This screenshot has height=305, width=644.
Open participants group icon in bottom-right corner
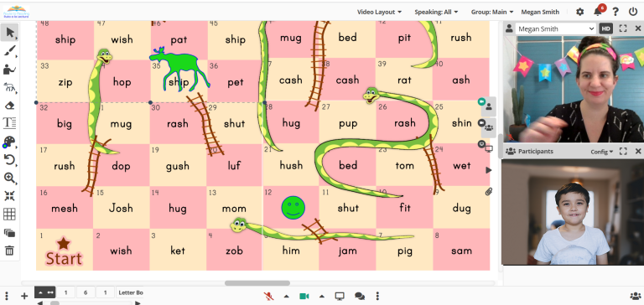tap(635, 296)
